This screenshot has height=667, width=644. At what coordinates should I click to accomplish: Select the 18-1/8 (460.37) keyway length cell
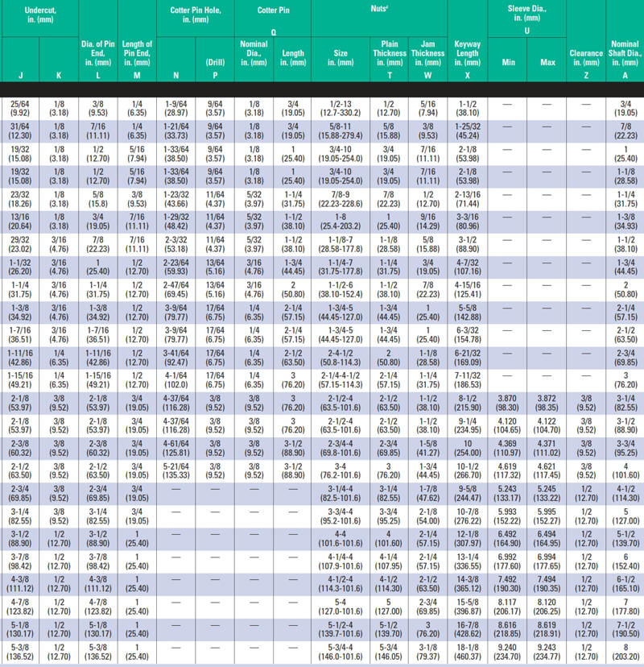[468, 652]
